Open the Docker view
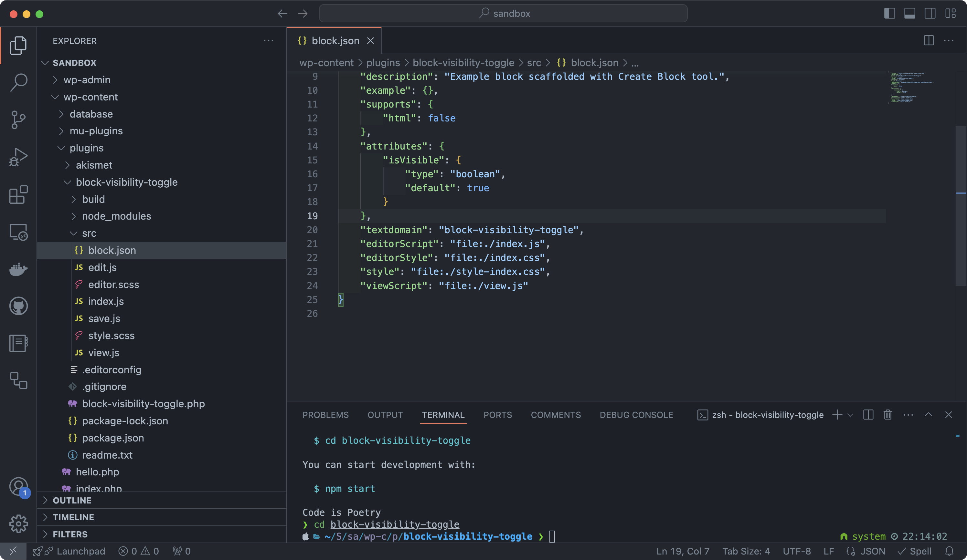 click(18, 269)
